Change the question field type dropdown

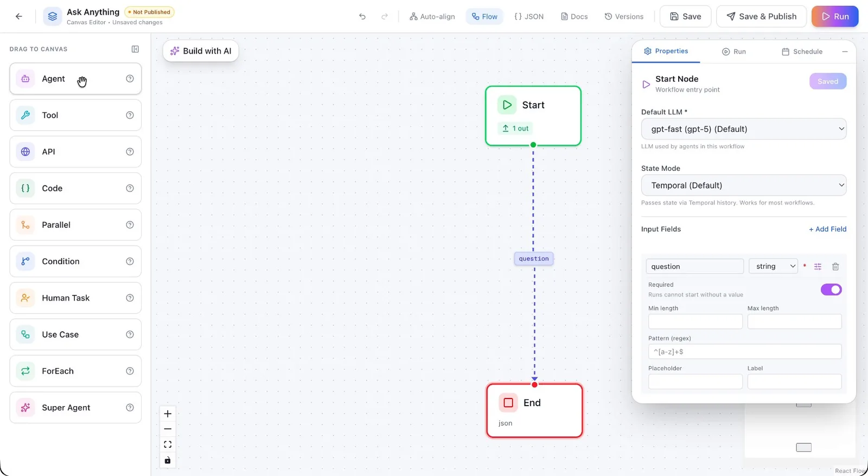click(x=773, y=266)
